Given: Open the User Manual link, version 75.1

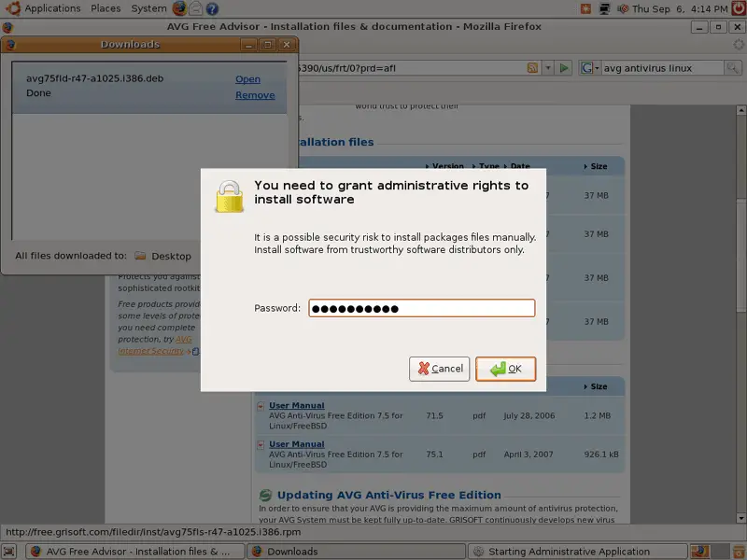Looking at the screenshot, I should [296, 444].
